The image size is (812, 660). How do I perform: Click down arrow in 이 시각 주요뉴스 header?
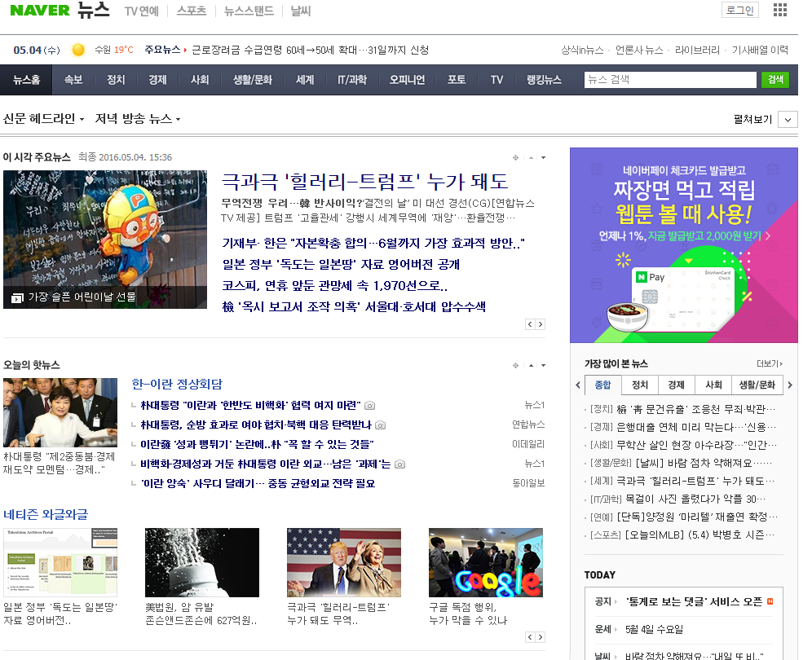(543, 157)
